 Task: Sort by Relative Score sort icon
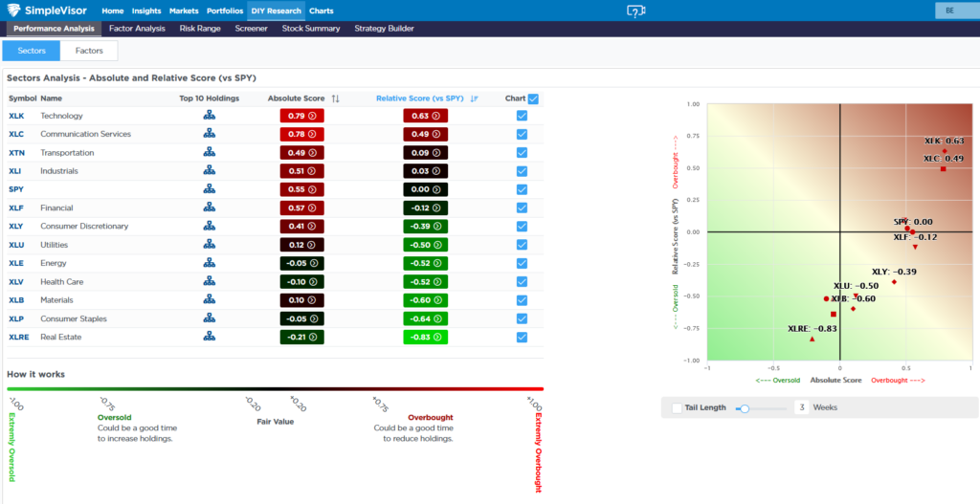[474, 99]
